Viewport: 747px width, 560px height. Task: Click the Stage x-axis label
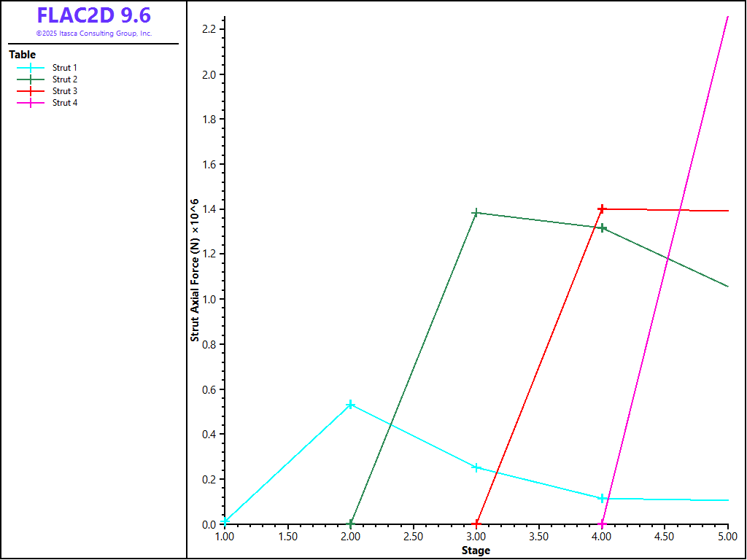(476, 551)
